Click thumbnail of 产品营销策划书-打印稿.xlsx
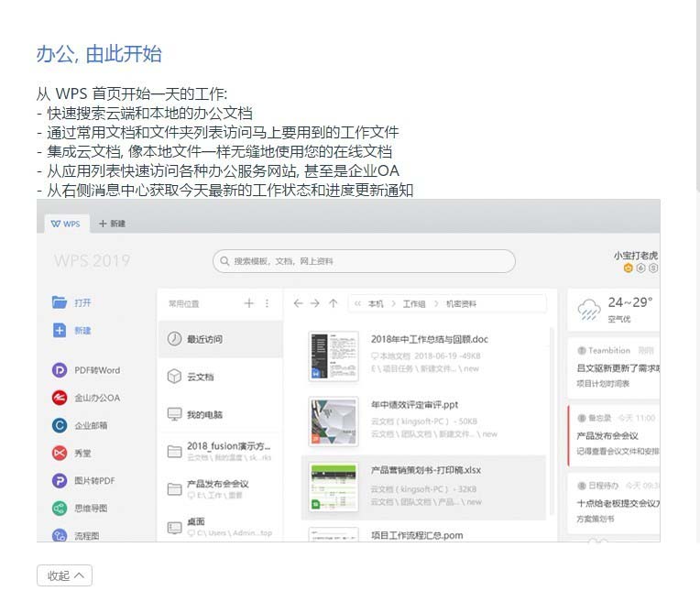Image resolution: width=700 pixels, height=613 pixels. pyautogui.click(x=334, y=487)
